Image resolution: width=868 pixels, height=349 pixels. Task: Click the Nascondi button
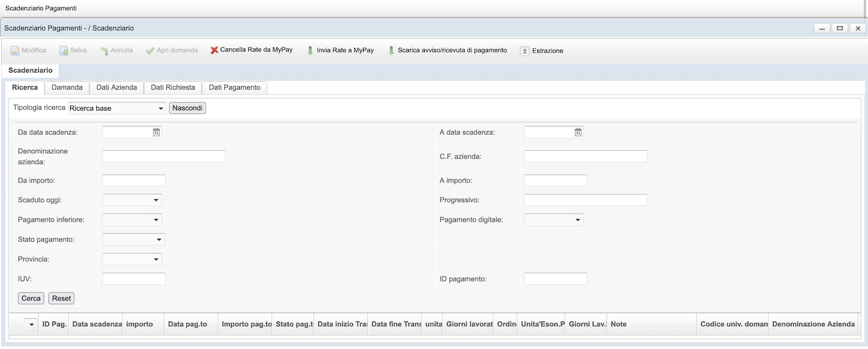click(x=187, y=108)
